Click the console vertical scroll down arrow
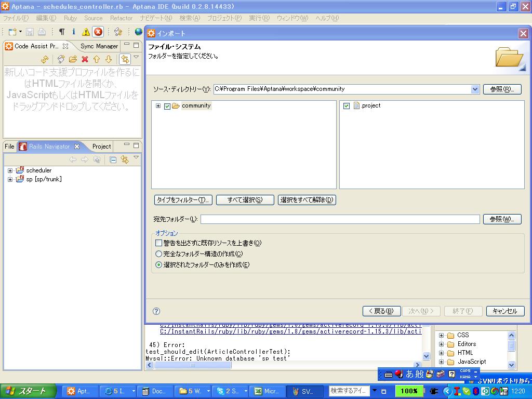This screenshot has height=399, width=532. pos(427,356)
